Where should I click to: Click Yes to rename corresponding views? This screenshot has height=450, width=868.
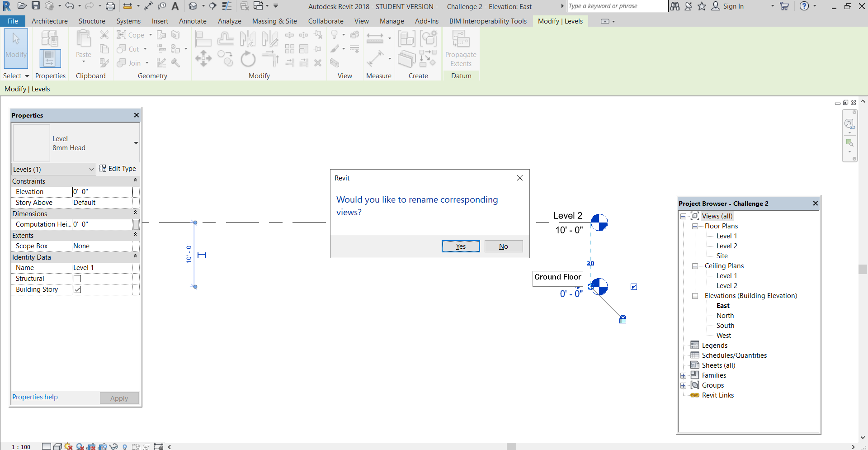(x=461, y=246)
